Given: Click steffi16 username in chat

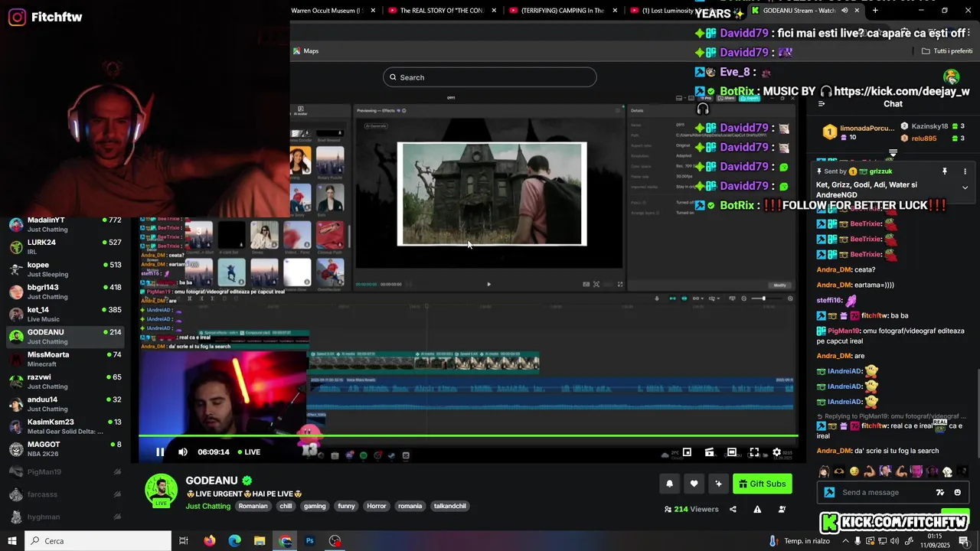Looking at the screenshot, I should pyautogui.click(x=829, y=301).
